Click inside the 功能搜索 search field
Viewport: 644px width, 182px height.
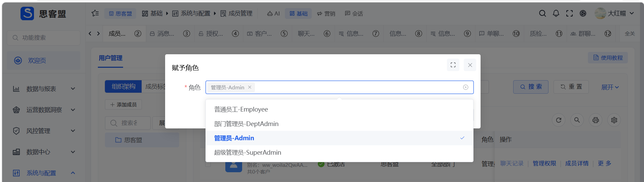(43, 38)
